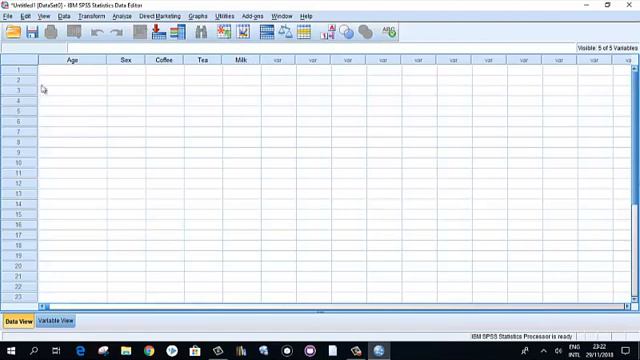Open Microsoft Edge from taskbar
640x360 pixels.
click(x=80, y=351)
